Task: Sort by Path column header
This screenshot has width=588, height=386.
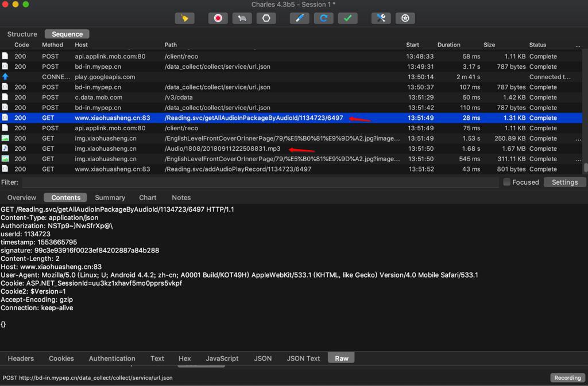Action: tap(170, 45)
